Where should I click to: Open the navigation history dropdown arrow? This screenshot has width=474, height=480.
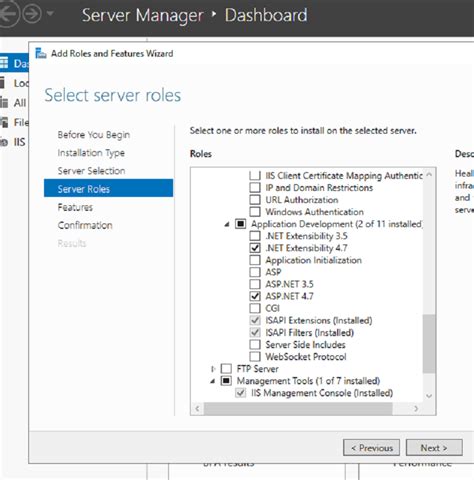coord(50,14)
